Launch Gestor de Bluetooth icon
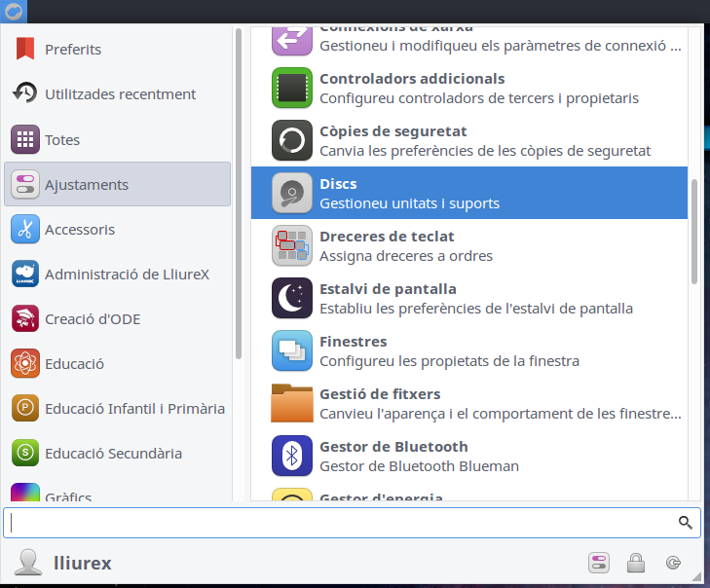The image size is (710, 588). click(x=291, y=456)
